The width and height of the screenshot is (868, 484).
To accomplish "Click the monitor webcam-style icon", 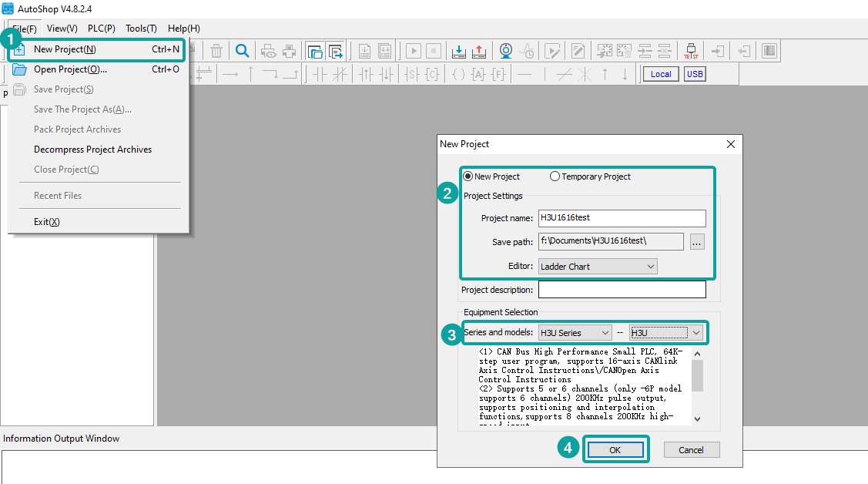I will point(505,51).
